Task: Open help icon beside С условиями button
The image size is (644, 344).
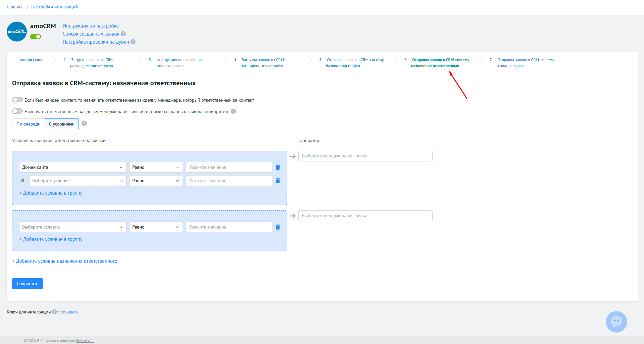Action: [x=84, y=123]
